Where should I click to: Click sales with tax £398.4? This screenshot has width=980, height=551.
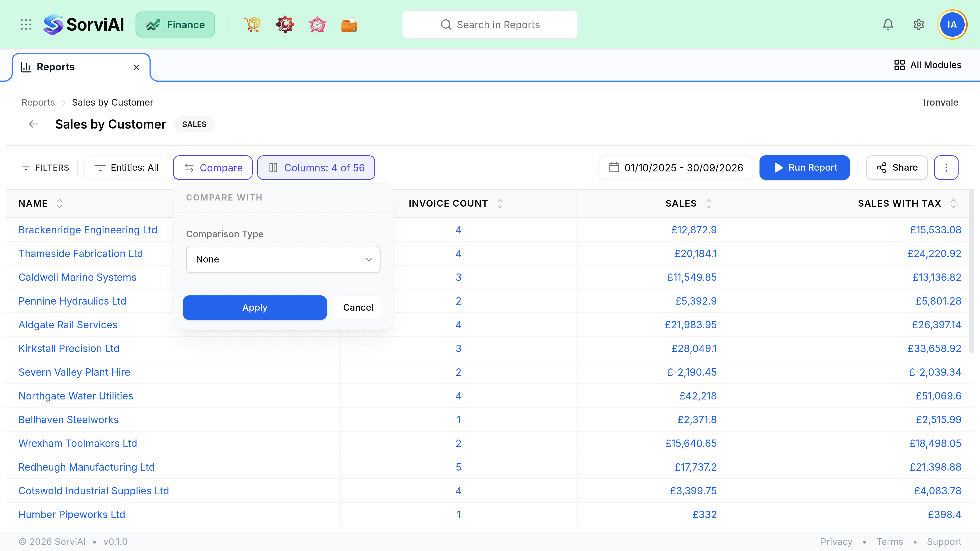[x=945, y=515]
